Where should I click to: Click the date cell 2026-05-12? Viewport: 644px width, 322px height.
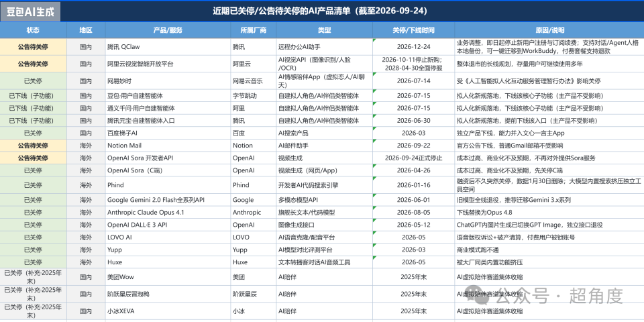(414, 225)
